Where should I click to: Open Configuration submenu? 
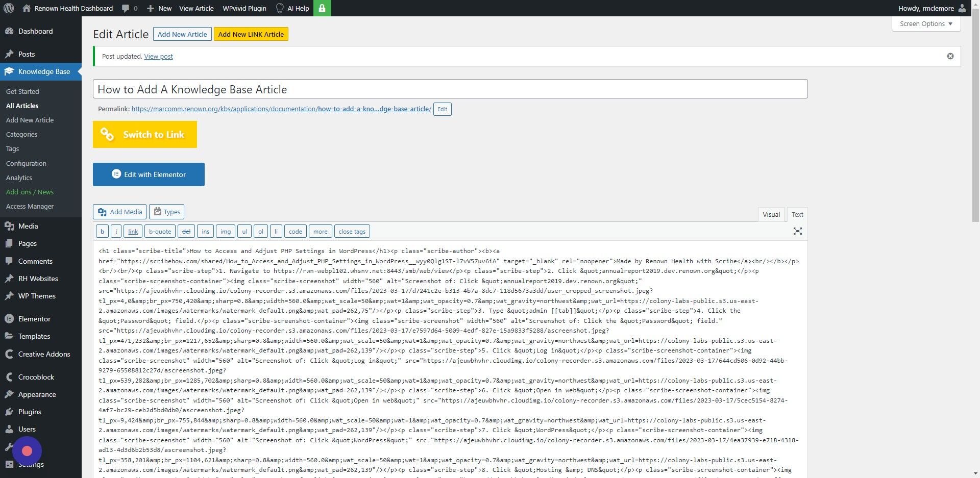coord(26,163)
